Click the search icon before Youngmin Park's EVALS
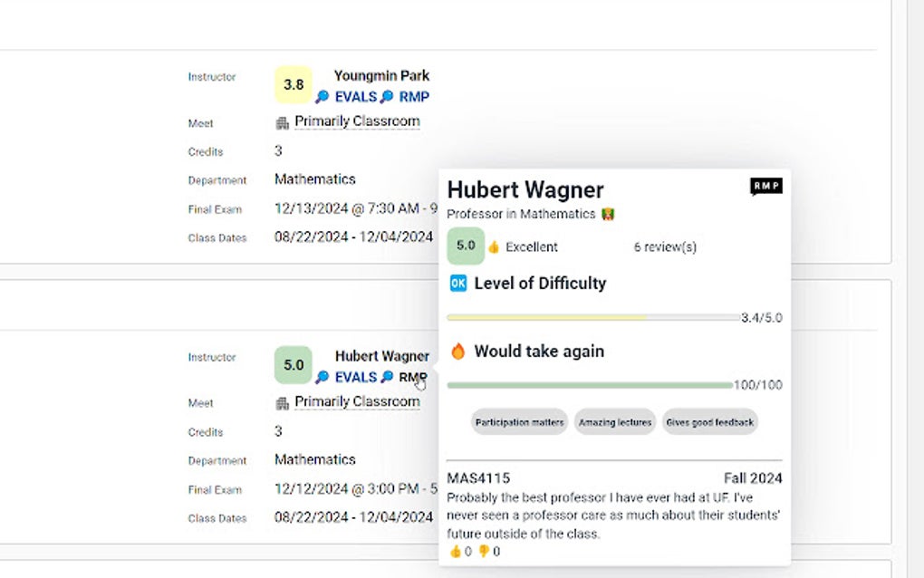The image size is (924, 578). point(322,97)
